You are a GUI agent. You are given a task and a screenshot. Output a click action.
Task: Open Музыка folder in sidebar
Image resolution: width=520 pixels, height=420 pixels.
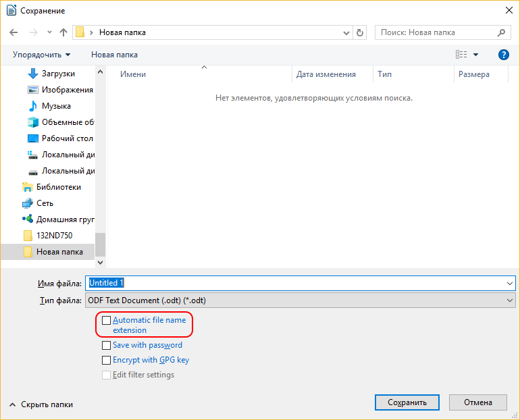point(56,106)
